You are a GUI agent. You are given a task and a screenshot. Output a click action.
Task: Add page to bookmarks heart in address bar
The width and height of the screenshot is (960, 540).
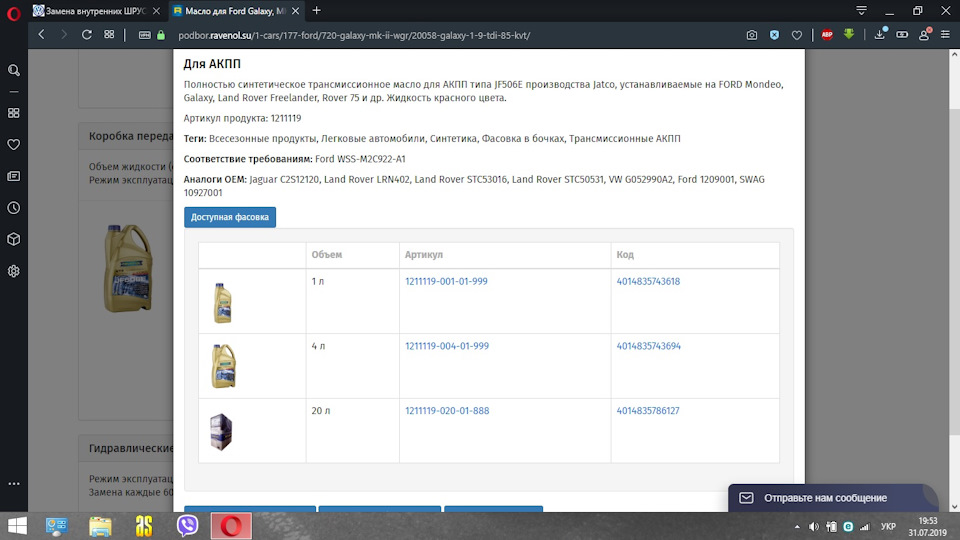[797, 36]
